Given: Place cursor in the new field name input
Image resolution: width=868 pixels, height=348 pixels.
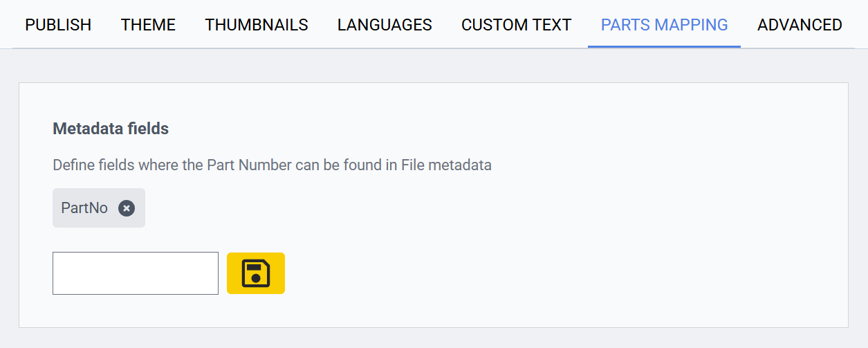Looking at the screenshot, I should point(136,273).
